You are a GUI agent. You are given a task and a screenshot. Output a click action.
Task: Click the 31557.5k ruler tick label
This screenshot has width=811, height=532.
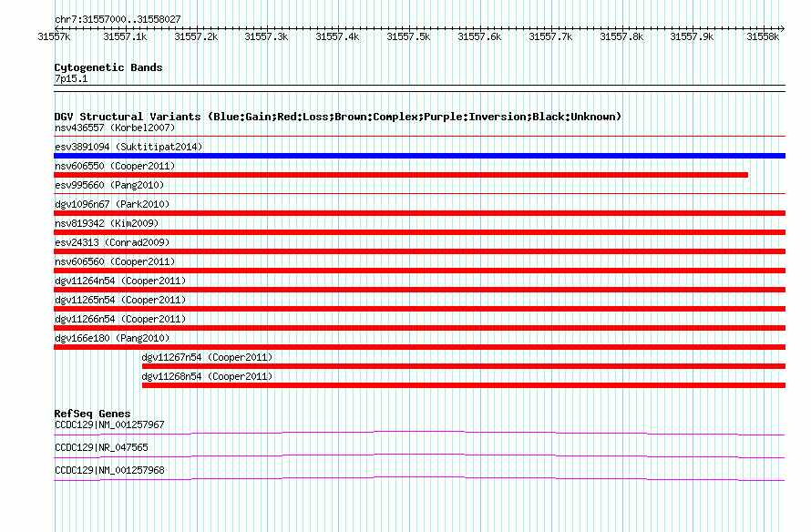[408, 36]
